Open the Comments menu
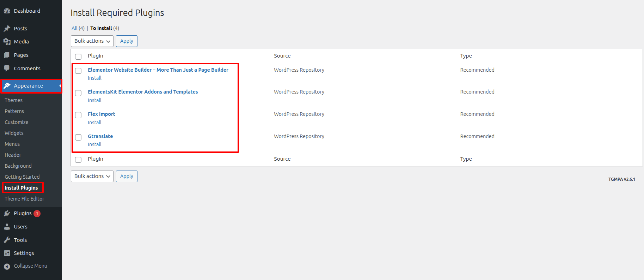The image size is (644, 280). (x=27, y=68)
